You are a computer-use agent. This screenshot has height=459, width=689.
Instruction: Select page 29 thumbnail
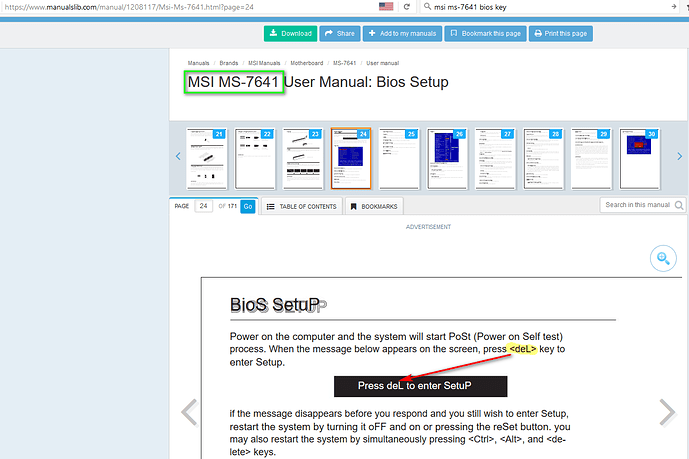pyautogui.click(x=591, y=159)
